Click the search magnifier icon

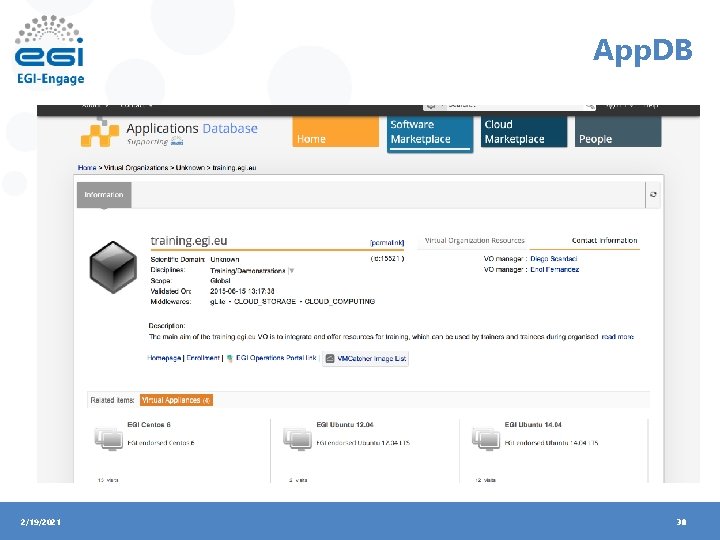click(x=590, y=107)
